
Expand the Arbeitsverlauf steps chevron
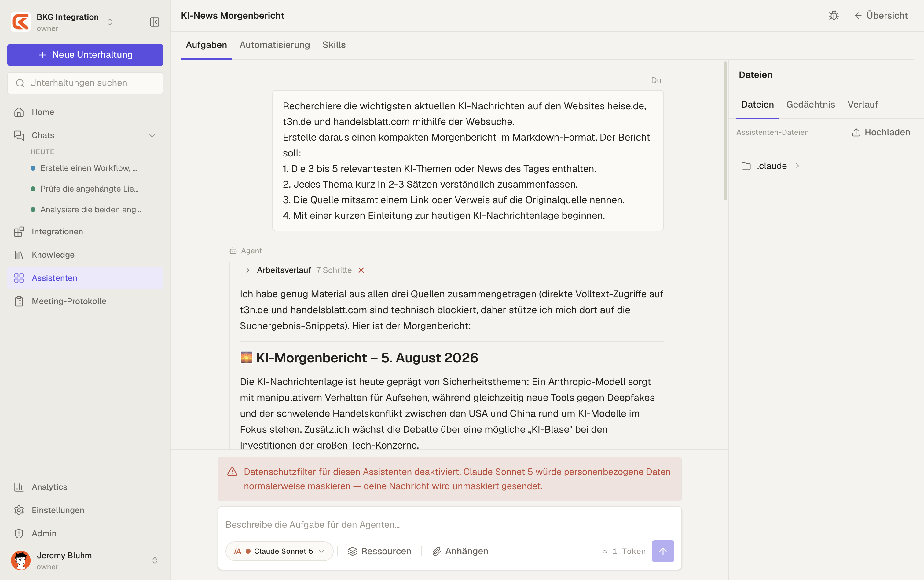pos(248,270)
